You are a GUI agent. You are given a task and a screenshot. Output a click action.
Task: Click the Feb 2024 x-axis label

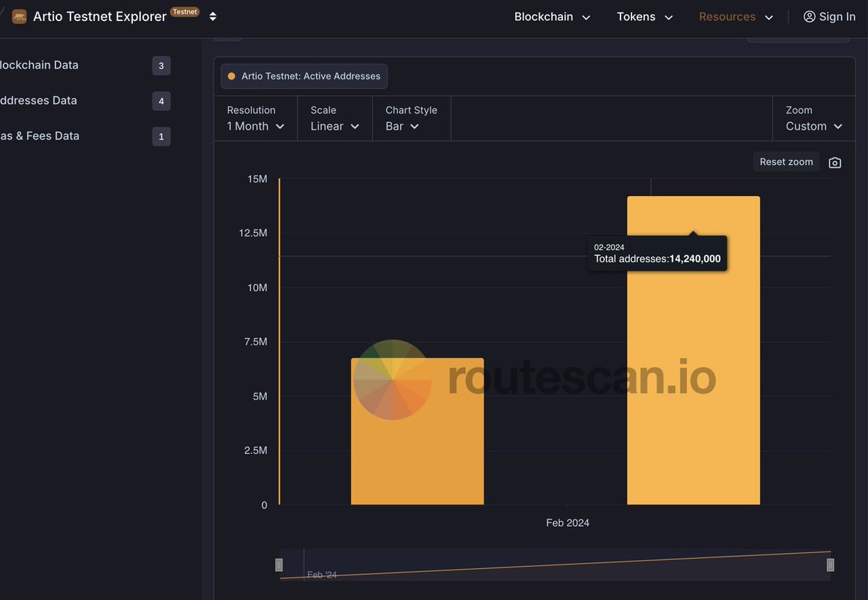[568, 523]
